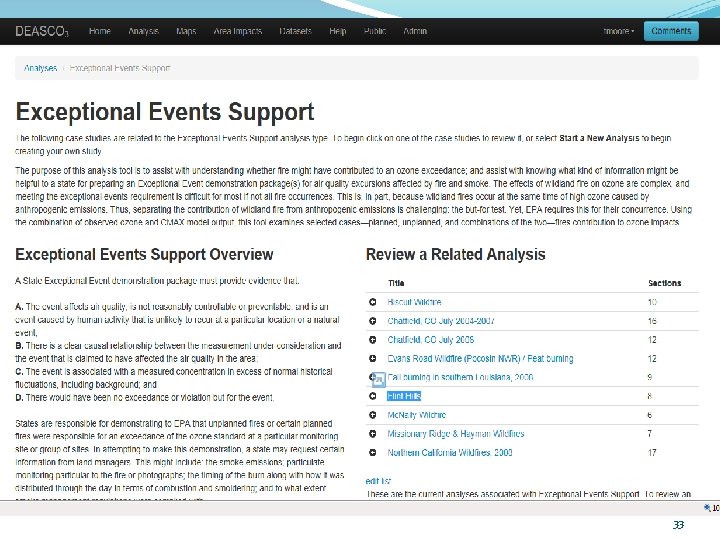Open the Help menu

[338, 31]
